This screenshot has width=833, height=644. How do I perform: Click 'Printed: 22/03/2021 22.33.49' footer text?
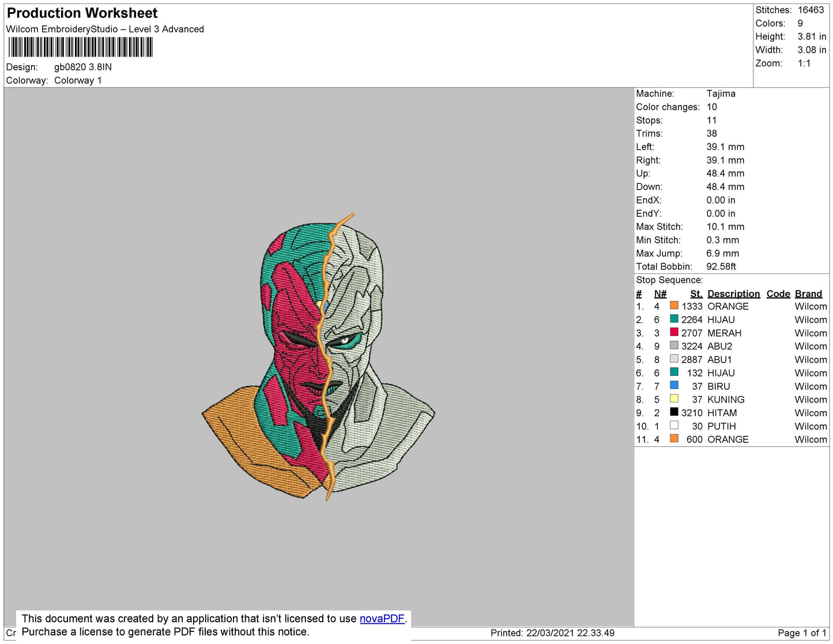pyautogui.click(x=552, y=632)
